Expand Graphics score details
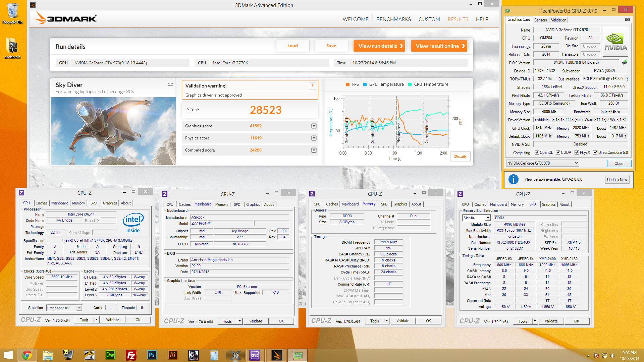The width and height of the screenshot is (644, 362). click(314, 126)
